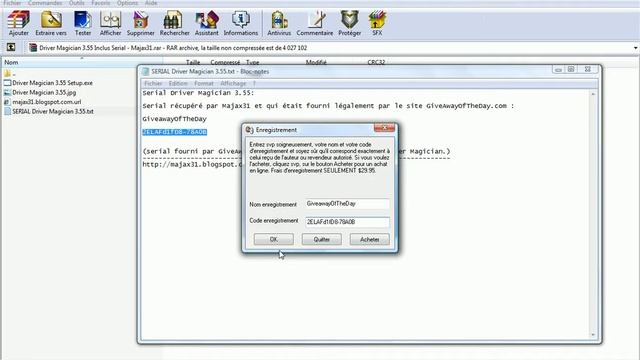This screenshot has height=360, width=640.
Task: Sort by Compressé column header
Action: coord(225,62)
